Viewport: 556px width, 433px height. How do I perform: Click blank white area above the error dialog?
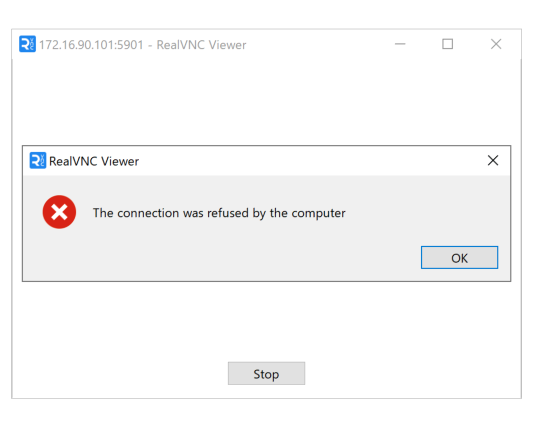266,101
